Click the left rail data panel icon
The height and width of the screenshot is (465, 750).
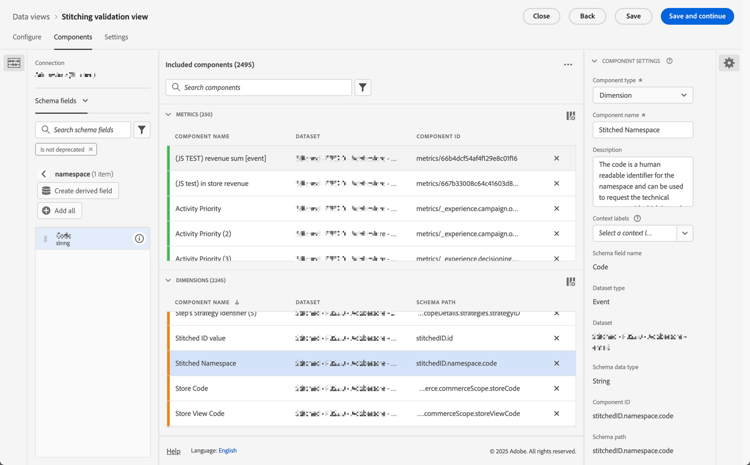pos(14,63)
